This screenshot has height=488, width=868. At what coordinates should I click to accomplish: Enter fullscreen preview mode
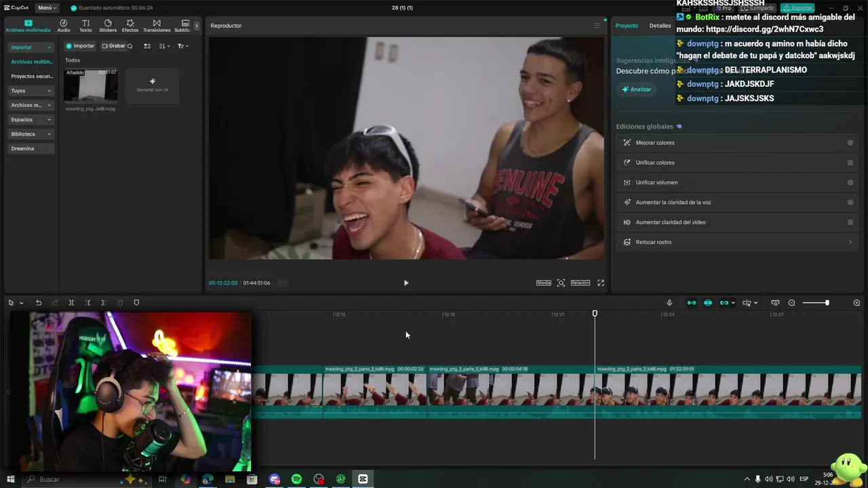coord(601,283)
